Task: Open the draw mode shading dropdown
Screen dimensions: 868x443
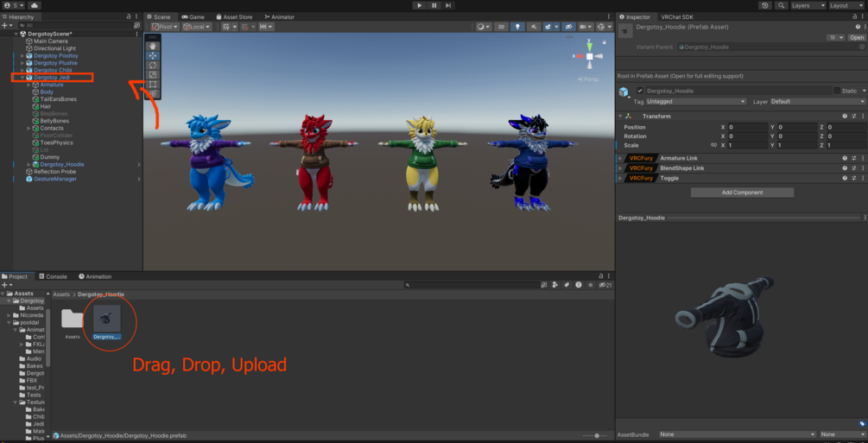Action: [484, 27]
